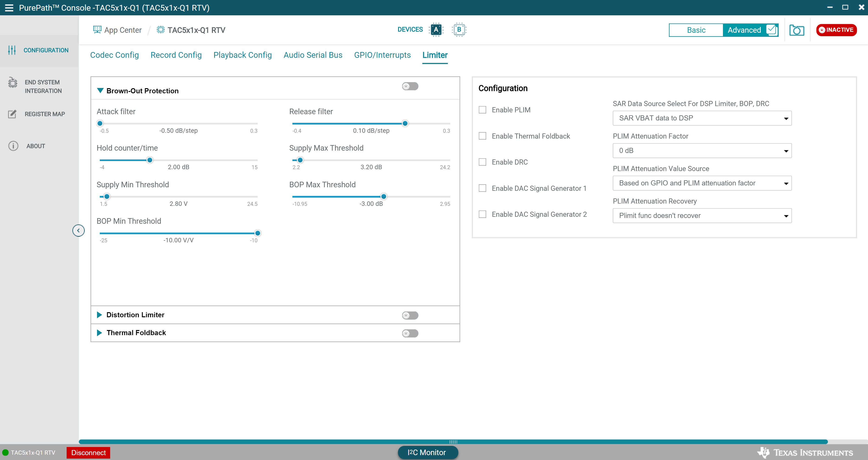Click the About info icon

click(x=13, y=146)
